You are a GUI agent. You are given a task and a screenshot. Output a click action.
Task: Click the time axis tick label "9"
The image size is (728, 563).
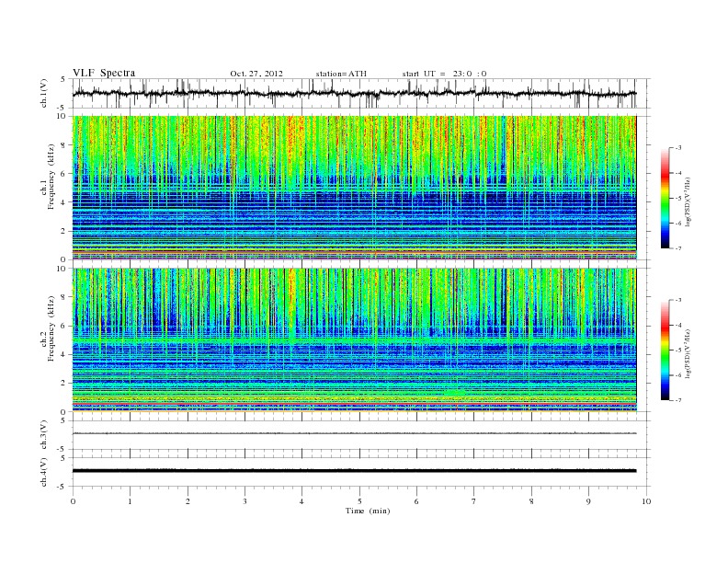[x=588, y=501]
